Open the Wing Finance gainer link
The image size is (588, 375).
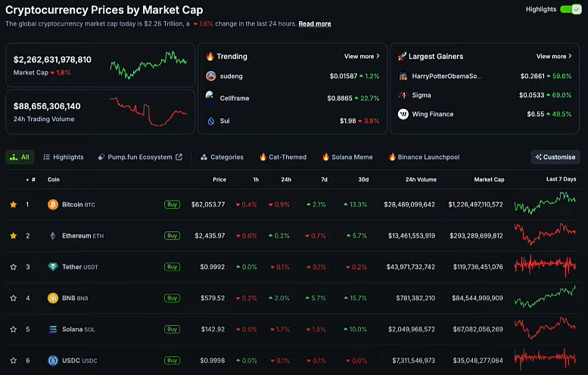point(433,114)
